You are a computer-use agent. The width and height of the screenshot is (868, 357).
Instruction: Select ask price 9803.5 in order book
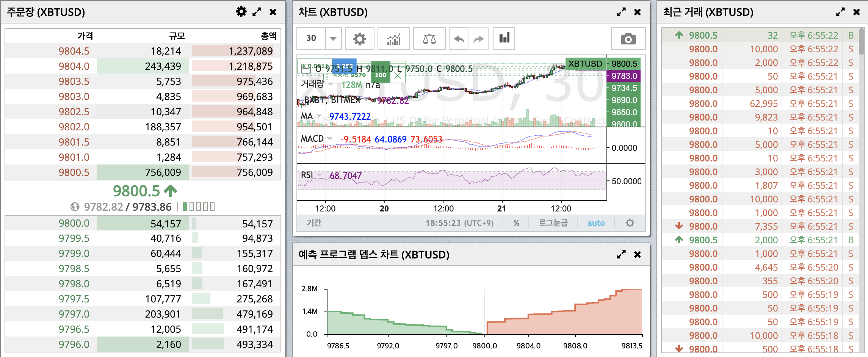click(74, 81)
